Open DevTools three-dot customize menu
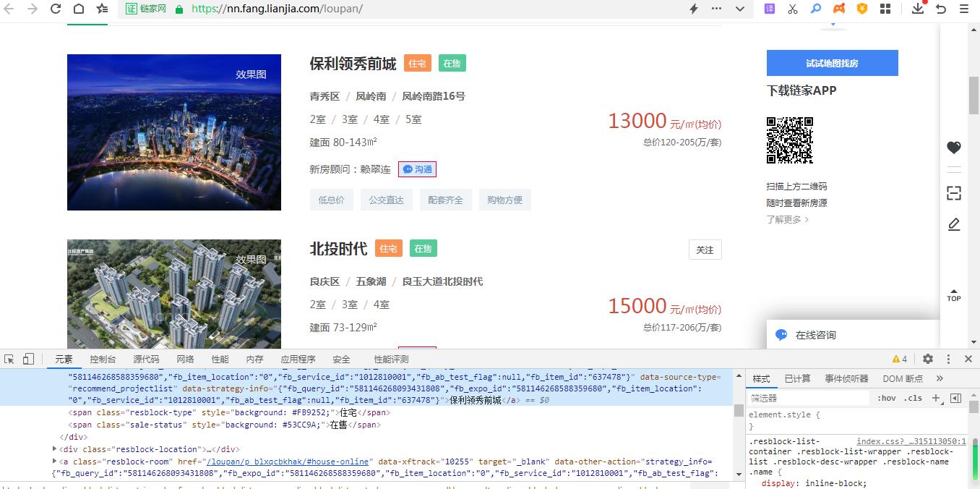980x489 pixels. click(948, 359)
